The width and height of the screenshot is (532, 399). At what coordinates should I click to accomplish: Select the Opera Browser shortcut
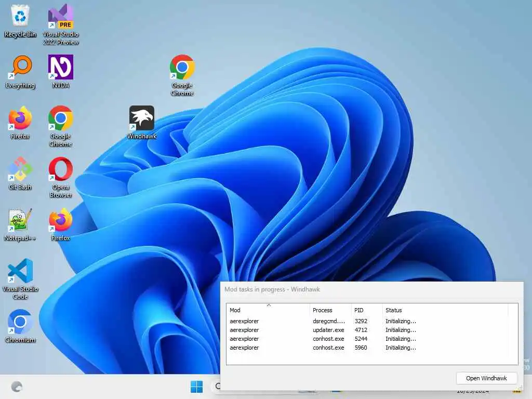tap(61, 177)
